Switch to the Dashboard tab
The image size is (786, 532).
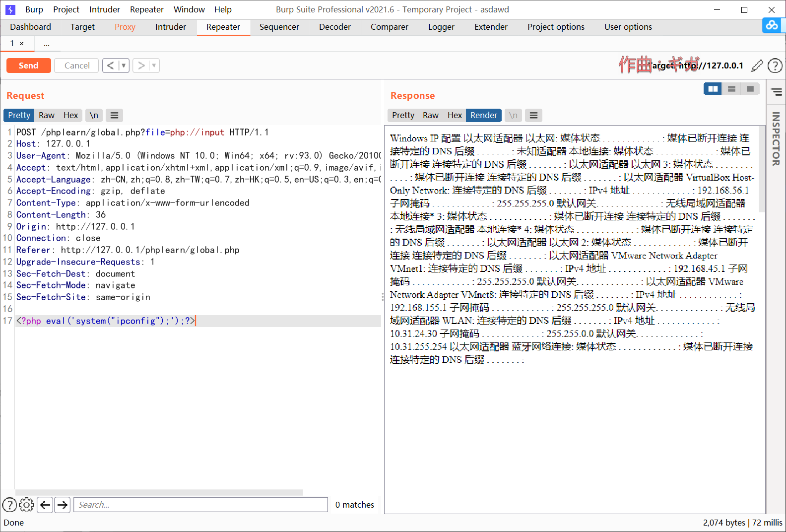30,27
